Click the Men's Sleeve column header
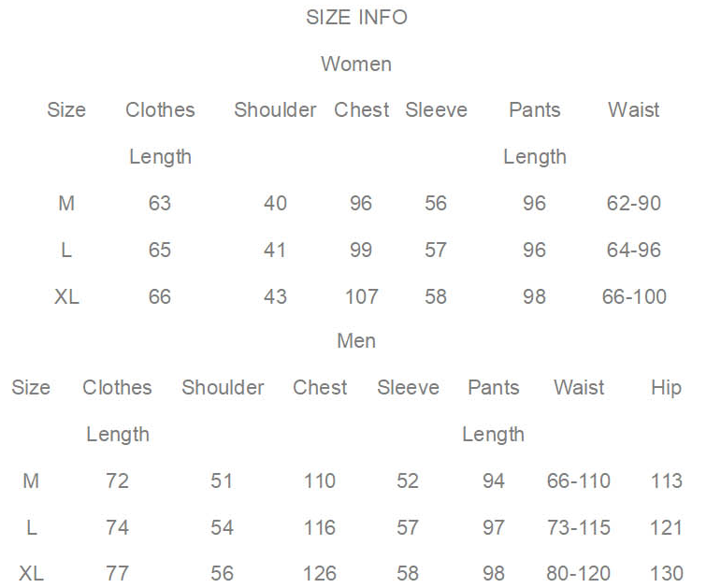The height and width of the screenshot is (588, 721). coord(408,388)
